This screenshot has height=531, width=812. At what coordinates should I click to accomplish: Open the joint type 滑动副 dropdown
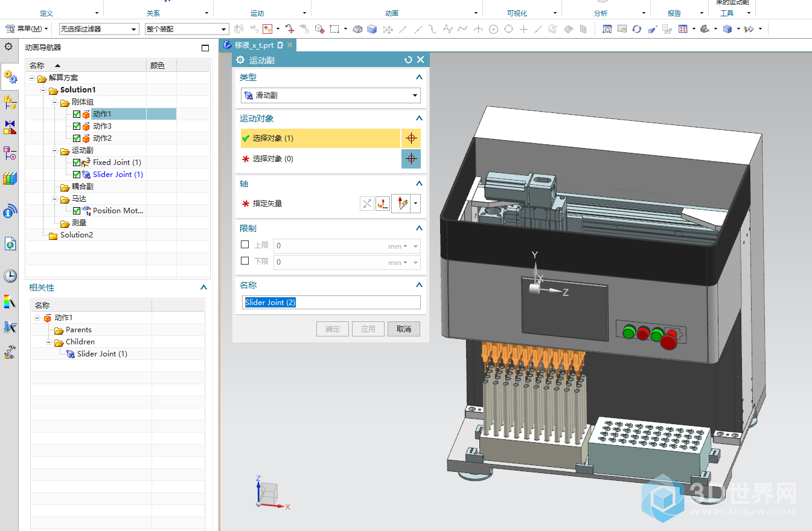tap(331, 95)
